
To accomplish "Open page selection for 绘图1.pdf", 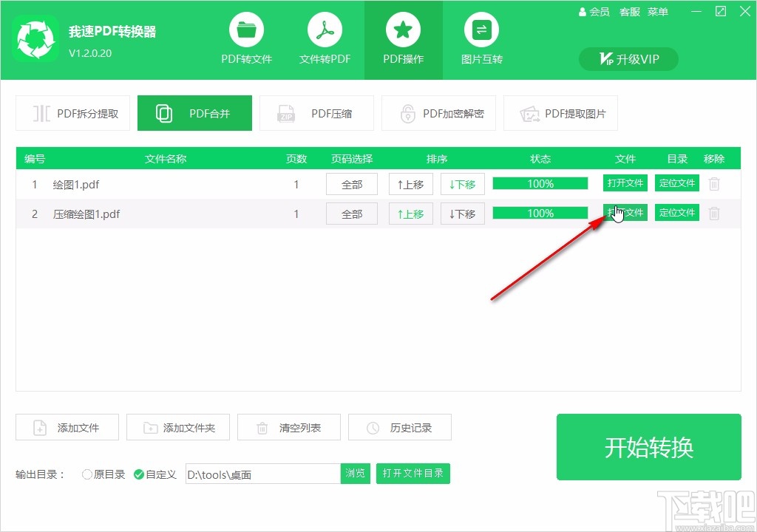I will [x=351, y=183].
